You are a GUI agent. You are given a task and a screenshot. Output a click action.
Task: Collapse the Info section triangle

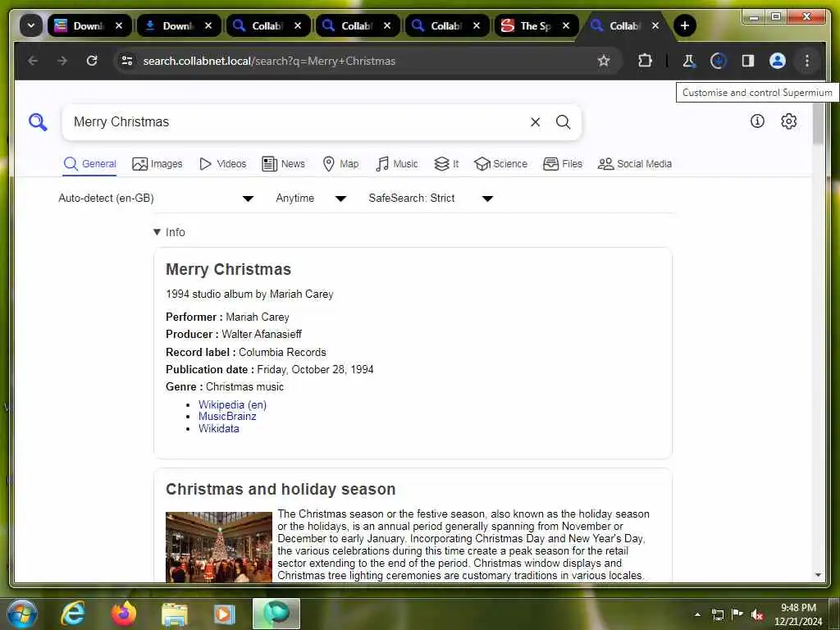click(157, 232)
